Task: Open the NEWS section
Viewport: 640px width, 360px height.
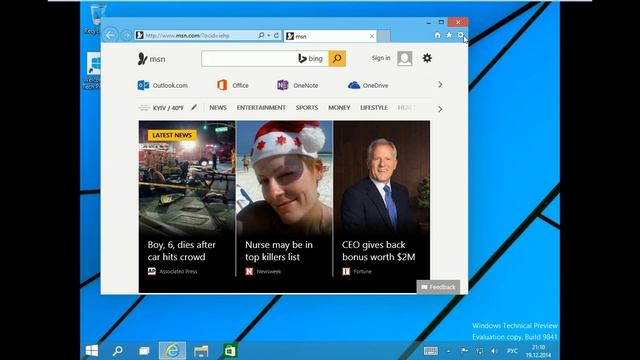Action: point(218,108)
